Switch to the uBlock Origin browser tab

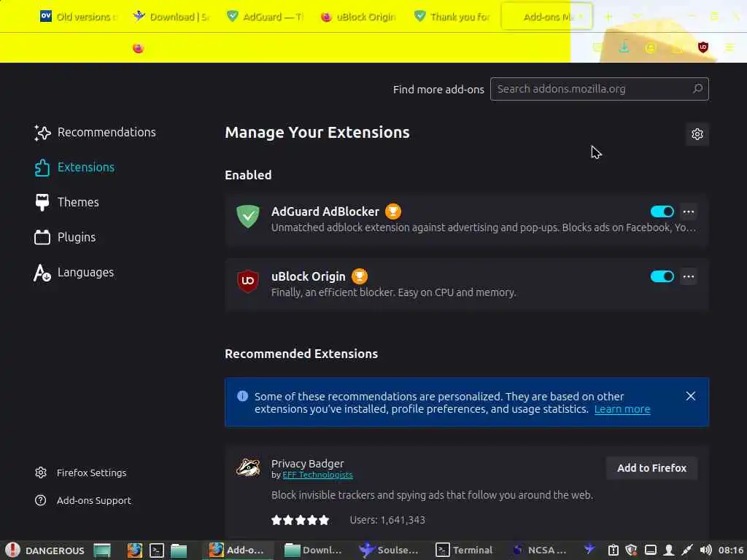pyautogui.click(x=358, y=17)
